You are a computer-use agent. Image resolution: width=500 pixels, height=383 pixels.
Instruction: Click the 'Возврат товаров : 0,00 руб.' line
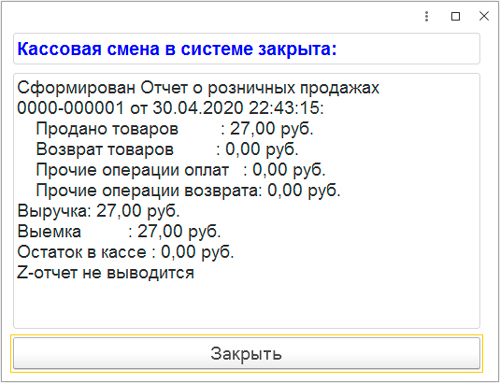[x=167, y=149]
